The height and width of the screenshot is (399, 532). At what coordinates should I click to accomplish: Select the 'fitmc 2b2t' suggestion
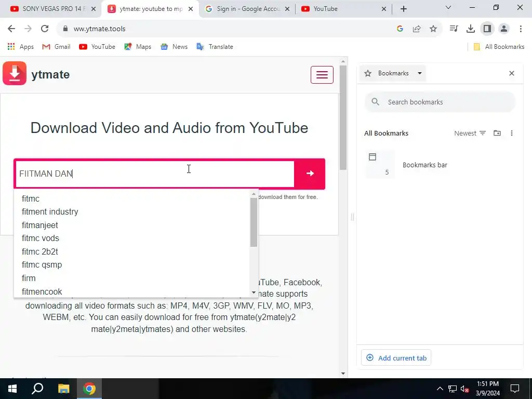[x=39, y=252]
